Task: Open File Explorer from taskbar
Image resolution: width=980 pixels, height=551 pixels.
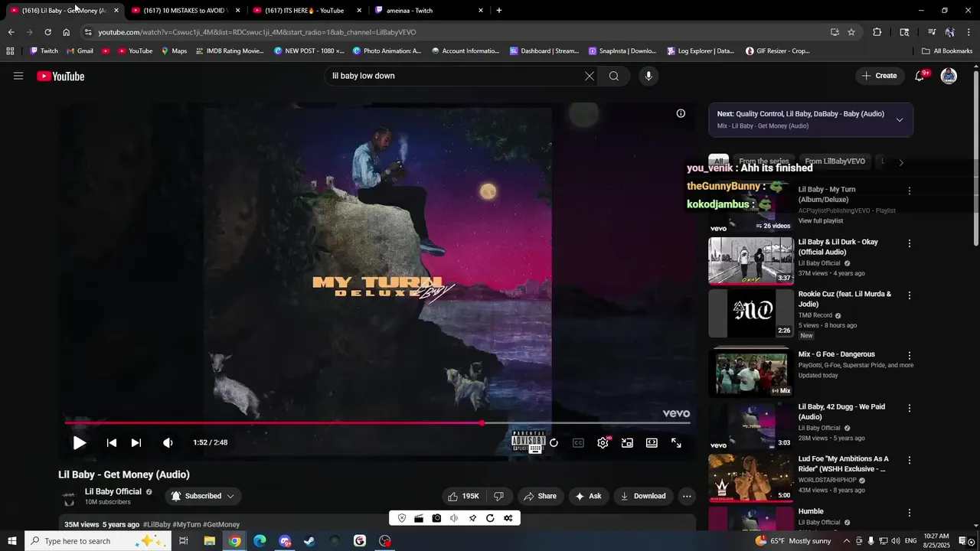Action: pos(209,541)
